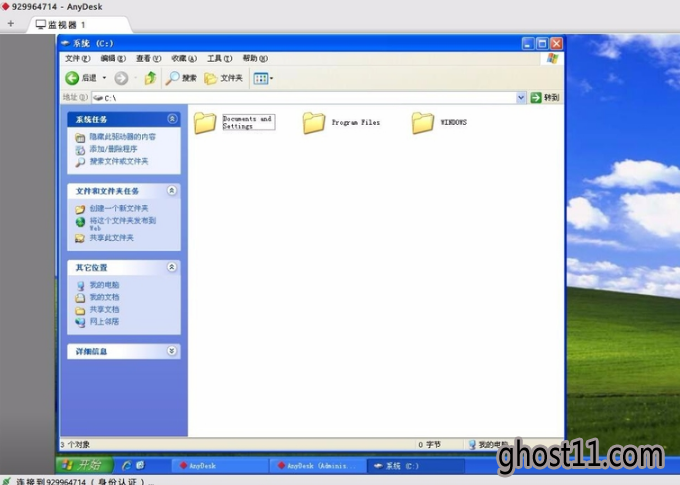Click the Views grid icon
Screen dimensions: 680x485
click(261, 79)
